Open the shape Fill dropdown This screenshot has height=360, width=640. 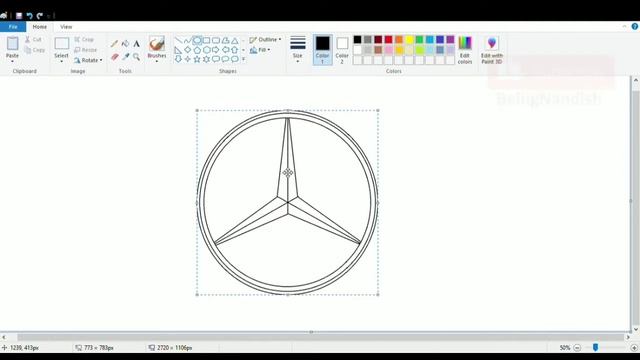coord(260,50)
